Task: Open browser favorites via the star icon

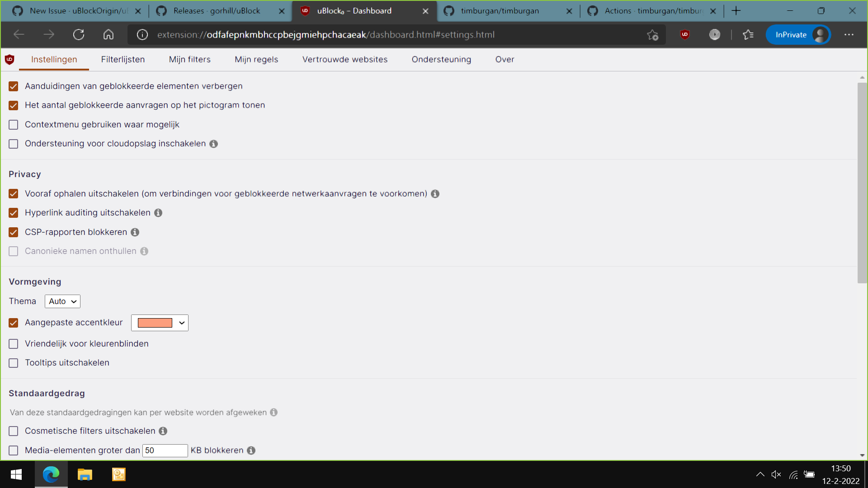Action: pos(748,34)
